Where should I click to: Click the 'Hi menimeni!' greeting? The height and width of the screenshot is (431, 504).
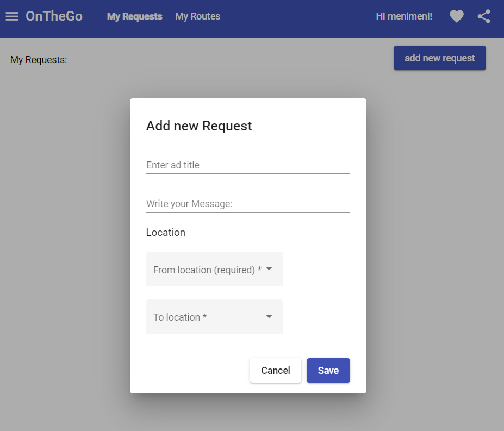point(404,16)
